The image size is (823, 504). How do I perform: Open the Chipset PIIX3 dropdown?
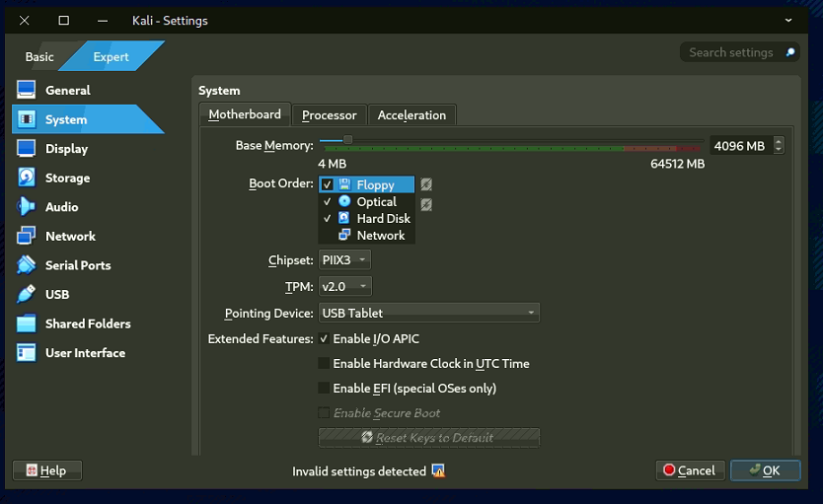[344, 260]
